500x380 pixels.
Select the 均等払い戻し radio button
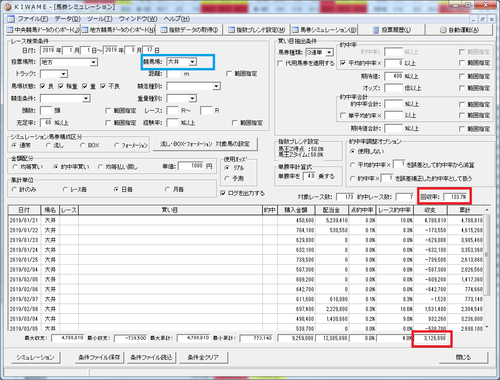tap(100, 167)
